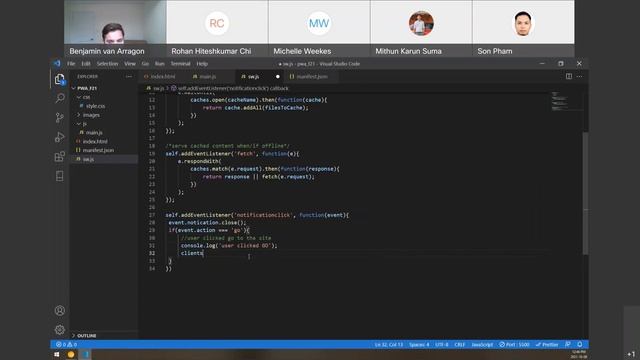Click errors and warnings status indicator
This screenshot has width=640, height=360.
pyautogui.click(x=66, y=344)
